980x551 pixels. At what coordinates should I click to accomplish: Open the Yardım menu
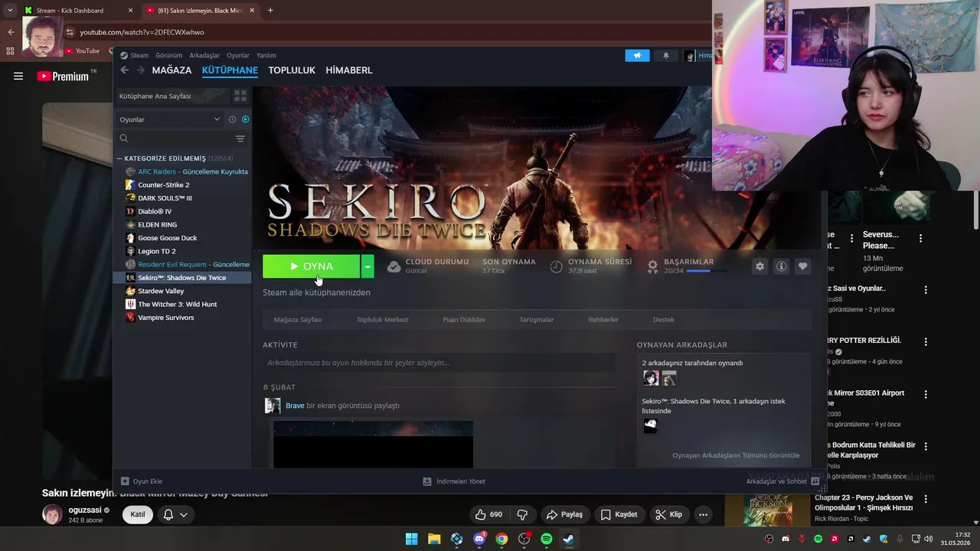tap(266, 55)
